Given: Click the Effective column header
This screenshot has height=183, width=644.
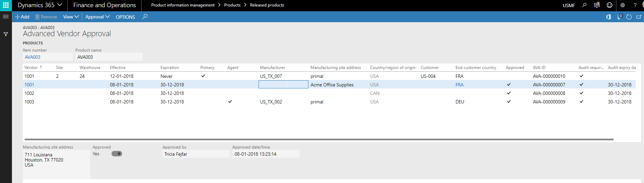Looking at the screenshot, I should 118,68.
